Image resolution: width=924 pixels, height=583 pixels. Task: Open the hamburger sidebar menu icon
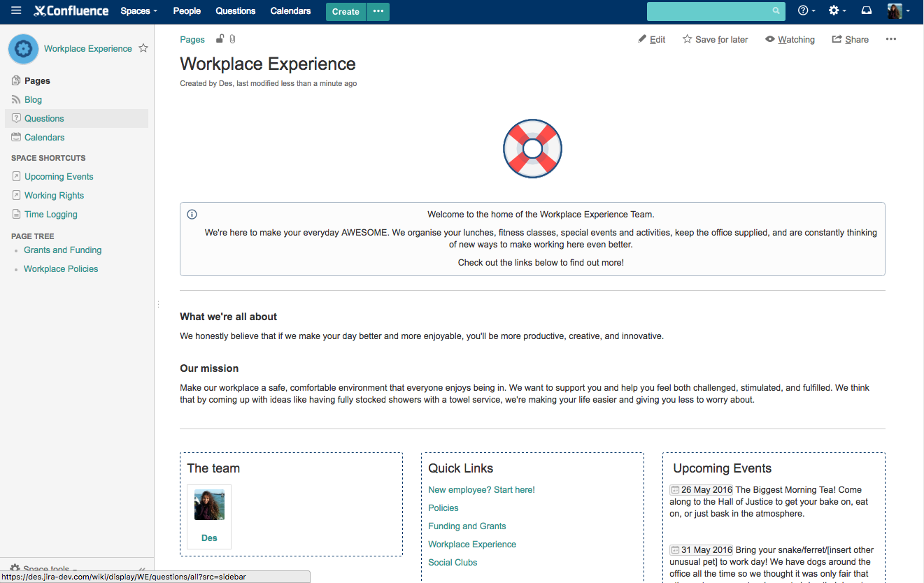click(x=16, y=10)
